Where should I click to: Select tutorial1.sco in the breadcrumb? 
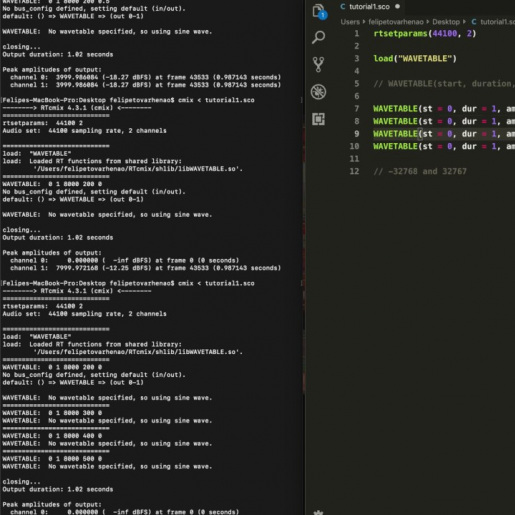click(497, 22)
